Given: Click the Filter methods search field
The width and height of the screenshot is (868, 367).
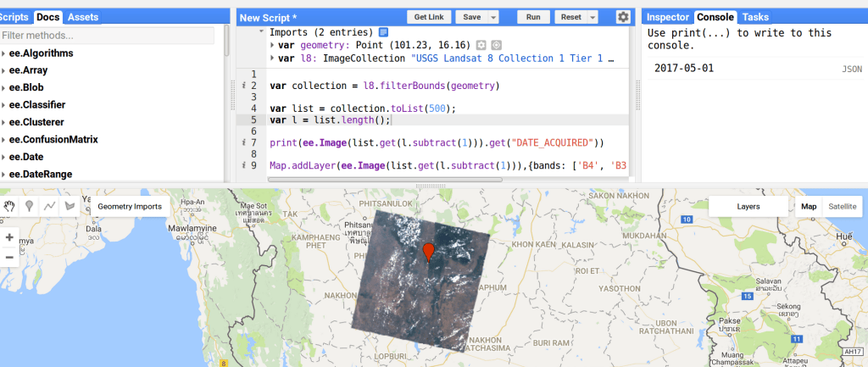Looking at the screenshot, I should pyautogui.click(x=107, y=36).
